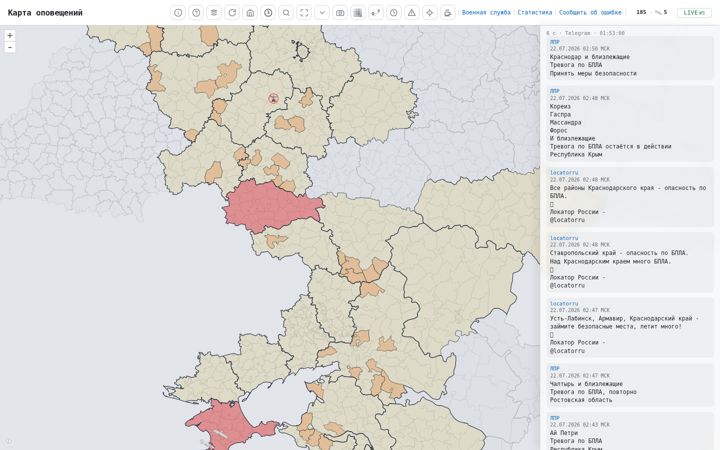Click the Сообщить об ошибке link
Image resolution: width=720 pixels, height=450 pixels.
click(x=590, y=13)
